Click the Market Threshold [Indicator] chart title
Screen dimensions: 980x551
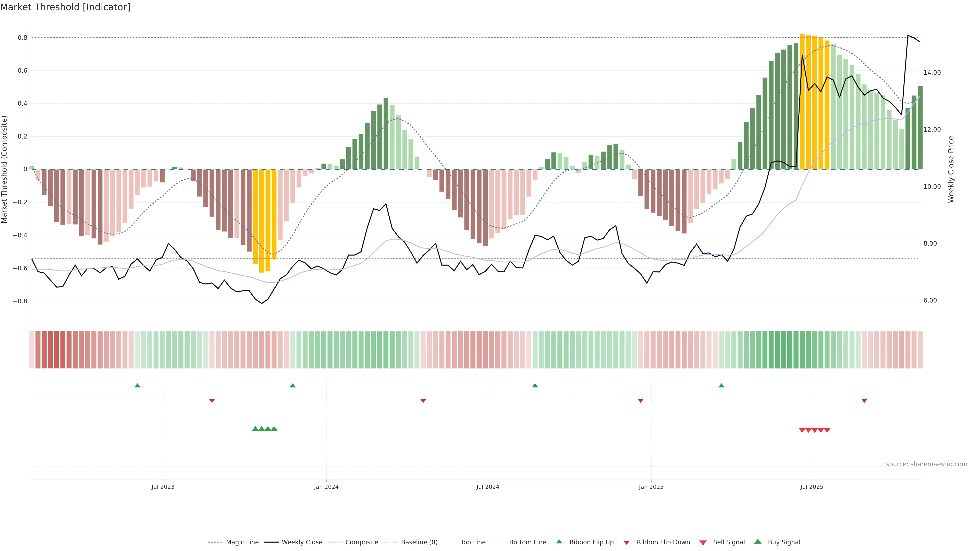coord(65,7)
